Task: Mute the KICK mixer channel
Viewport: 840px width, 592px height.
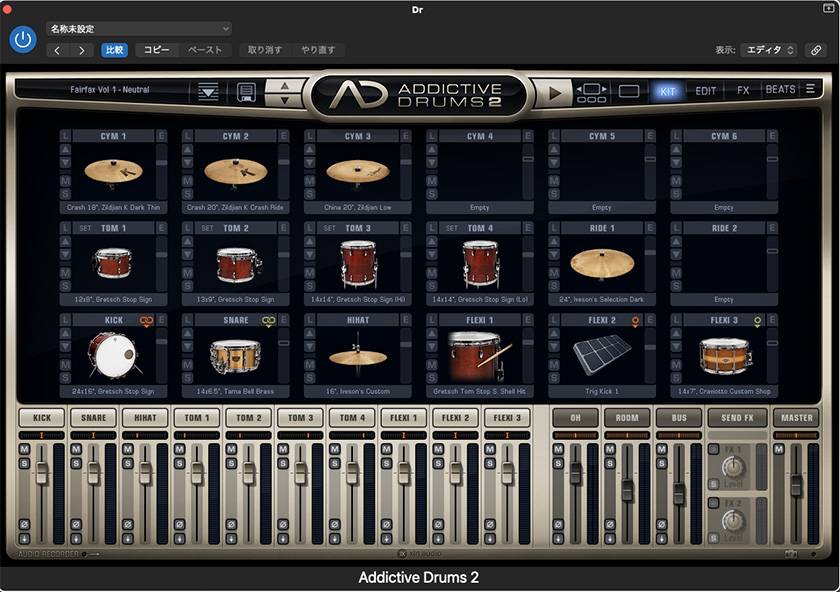Action: click(x=24, y=449)
